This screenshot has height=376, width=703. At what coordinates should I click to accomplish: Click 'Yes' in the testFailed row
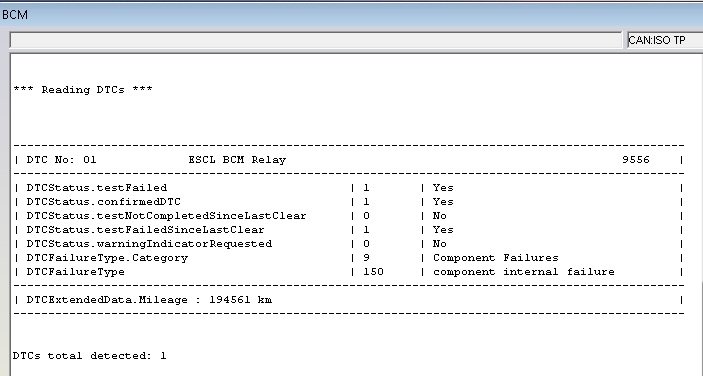[443, 188]
